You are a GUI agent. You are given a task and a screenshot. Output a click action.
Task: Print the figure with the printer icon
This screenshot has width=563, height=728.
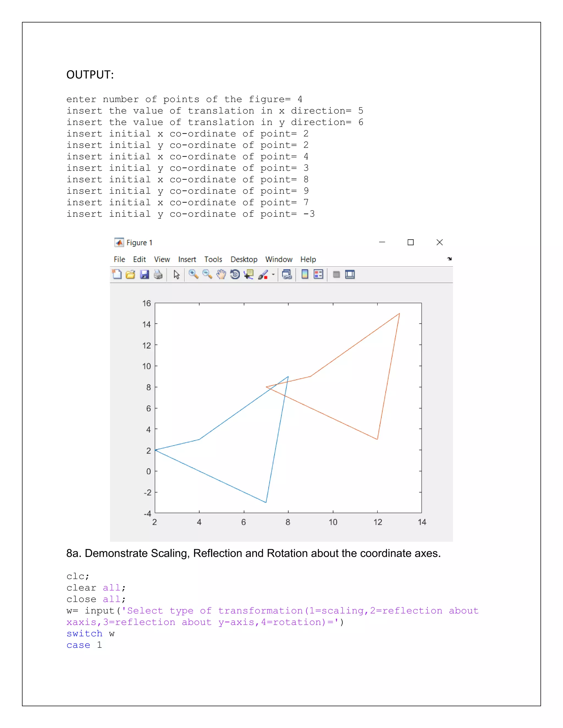point(158,274)
